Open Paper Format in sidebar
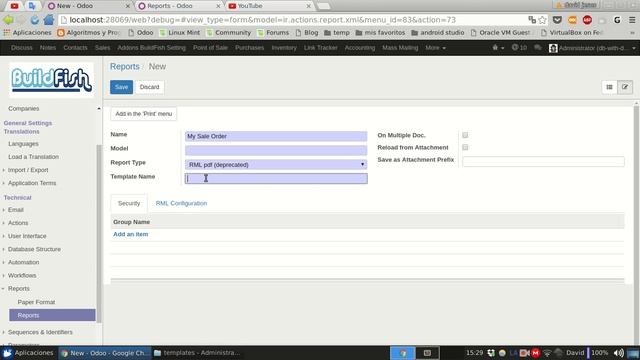This screenshot has height=360, width=640. pos(36,302)
